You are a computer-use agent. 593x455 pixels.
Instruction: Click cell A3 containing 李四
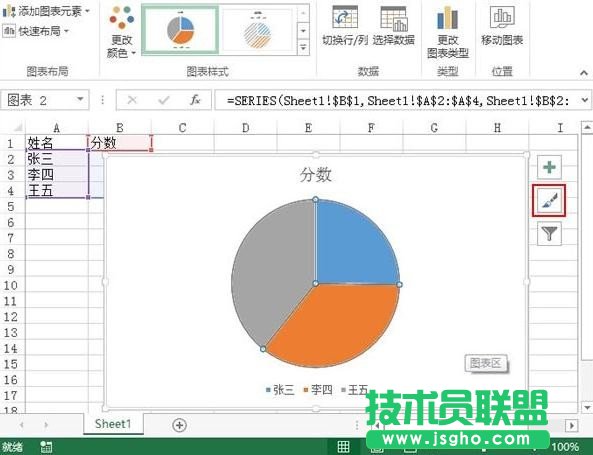click(56, 175)
